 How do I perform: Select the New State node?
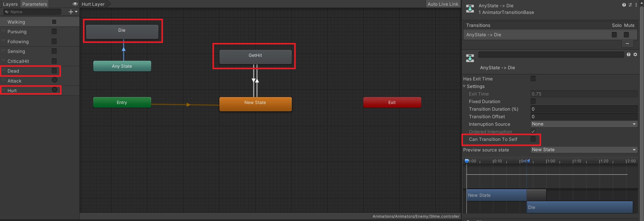tap(255, 104)
